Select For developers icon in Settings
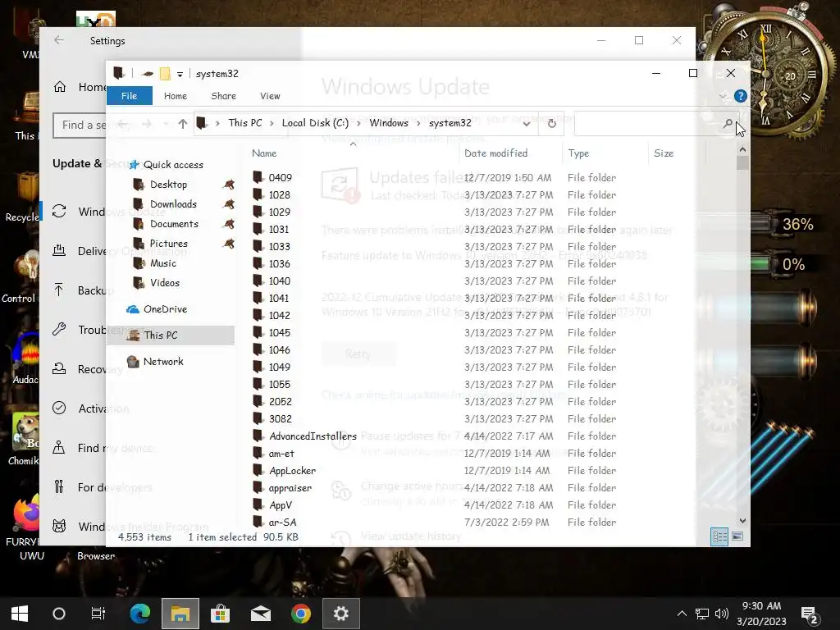Image resolution: width=840 pixels, height=630 pixels. (59, 486)
